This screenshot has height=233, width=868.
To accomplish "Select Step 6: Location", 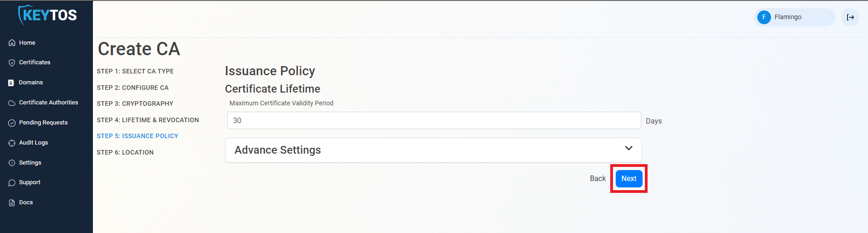I will (x=125, y=152).
